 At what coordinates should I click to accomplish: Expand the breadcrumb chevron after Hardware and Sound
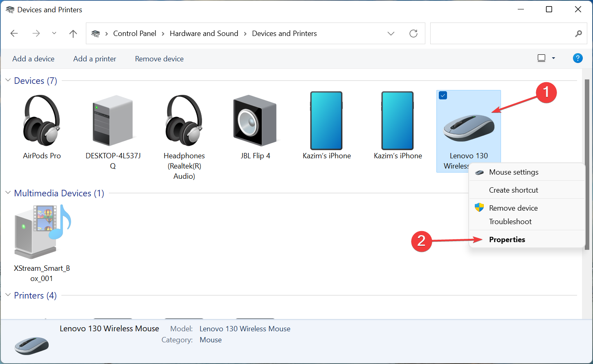coord(245,34)
